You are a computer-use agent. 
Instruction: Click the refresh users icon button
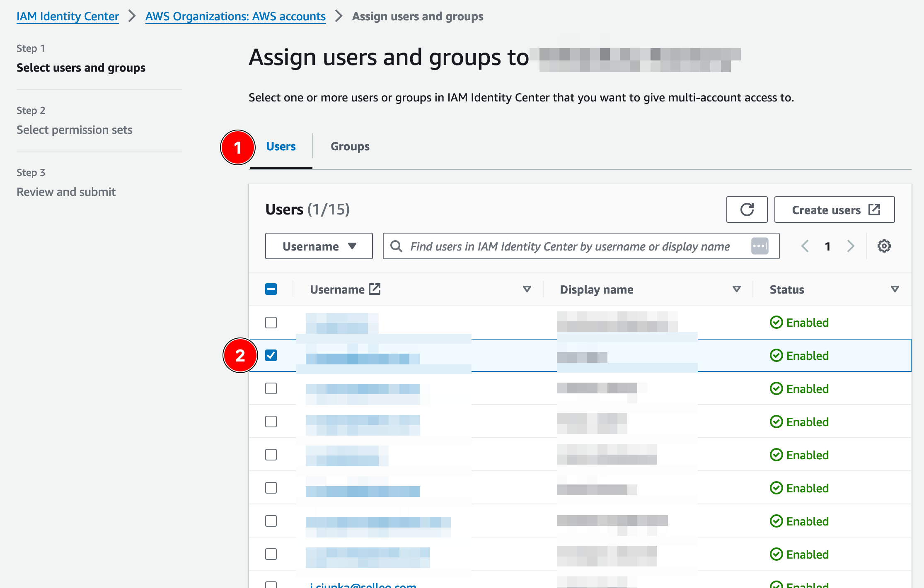(x=747, y=210)
